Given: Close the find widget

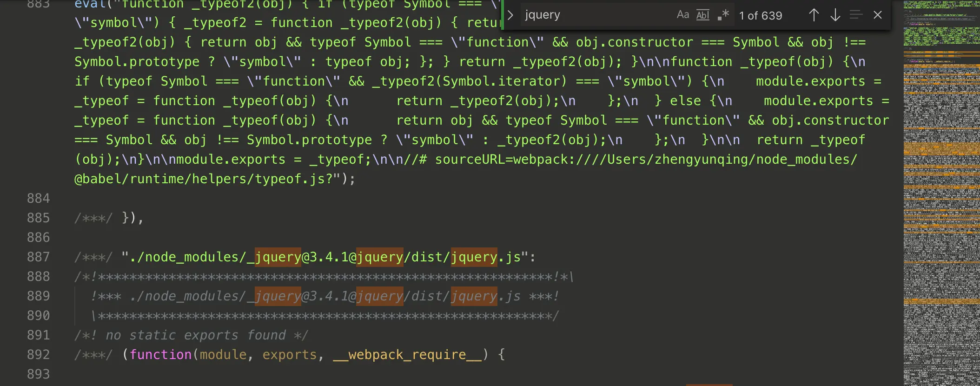Looking at the screenshot, I should click(x=878, y=15).
